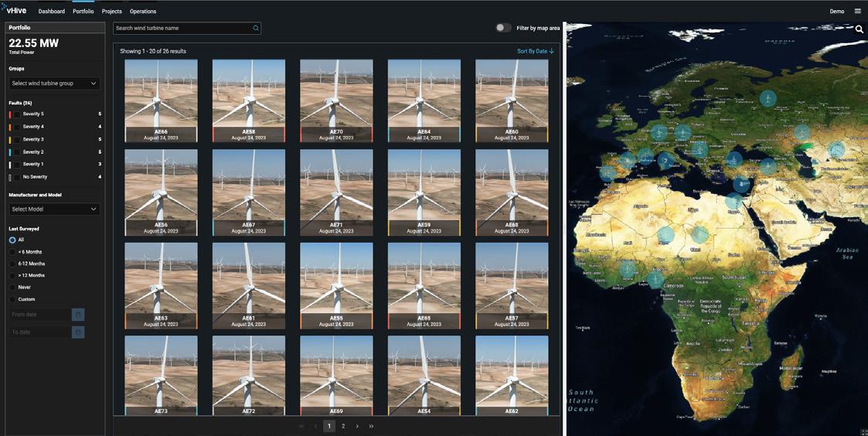Open the Select wind turbine group dropdown

(x=54, y=83)
